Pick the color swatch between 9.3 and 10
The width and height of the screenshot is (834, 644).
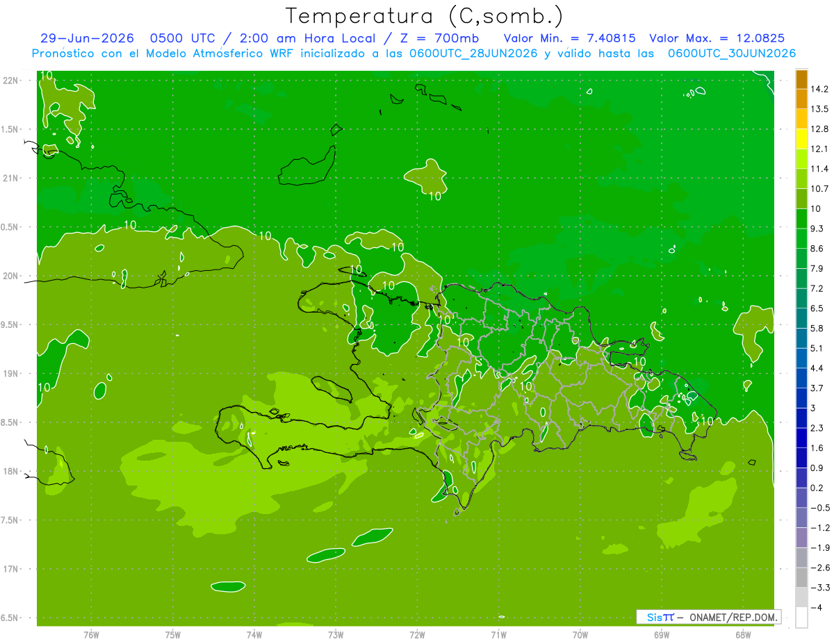coord(801,219)
